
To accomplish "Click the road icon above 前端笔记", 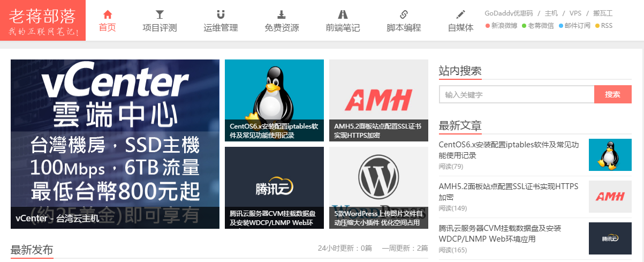I will (x=343, y=14).
